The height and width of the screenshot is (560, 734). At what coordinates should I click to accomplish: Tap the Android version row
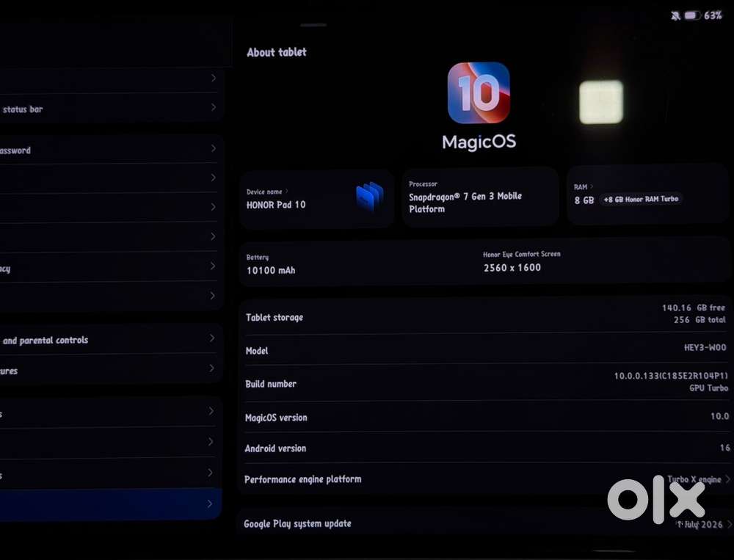point(486,448)
